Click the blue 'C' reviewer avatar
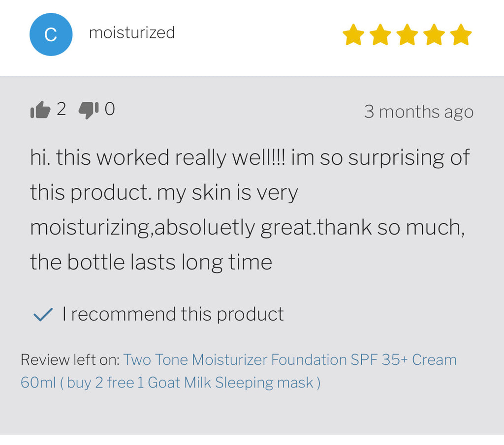This screenshot has width=504, height=445. point(51,34)
